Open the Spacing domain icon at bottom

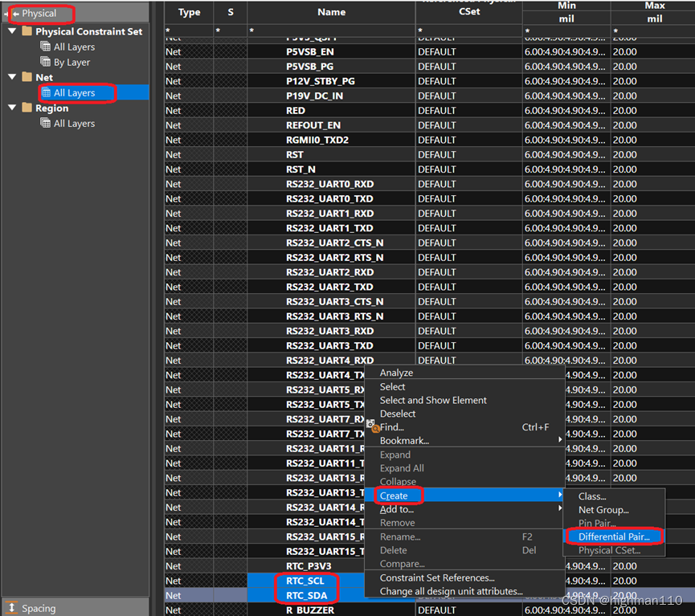(12, 608)
